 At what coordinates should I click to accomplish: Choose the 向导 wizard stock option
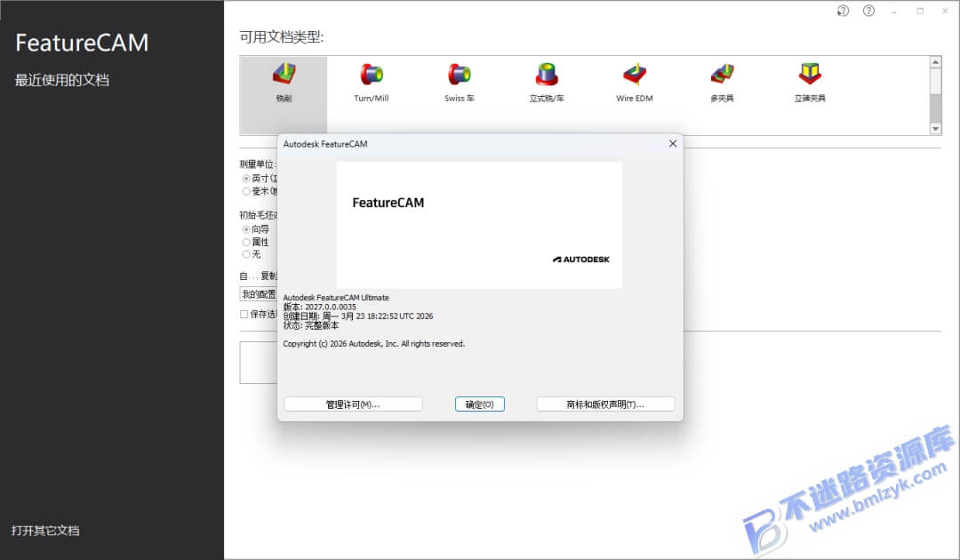tap(246, 229)
